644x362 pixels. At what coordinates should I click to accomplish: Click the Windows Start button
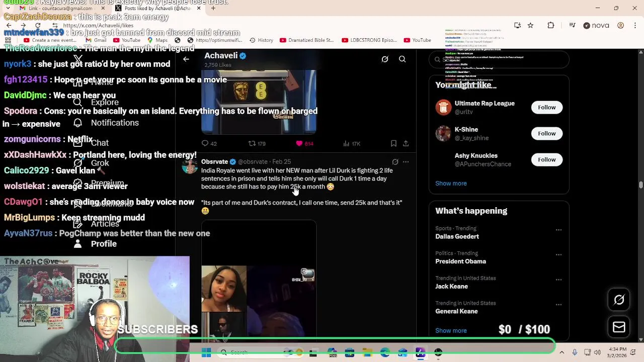pyautogui.click(x=206, y=353)
